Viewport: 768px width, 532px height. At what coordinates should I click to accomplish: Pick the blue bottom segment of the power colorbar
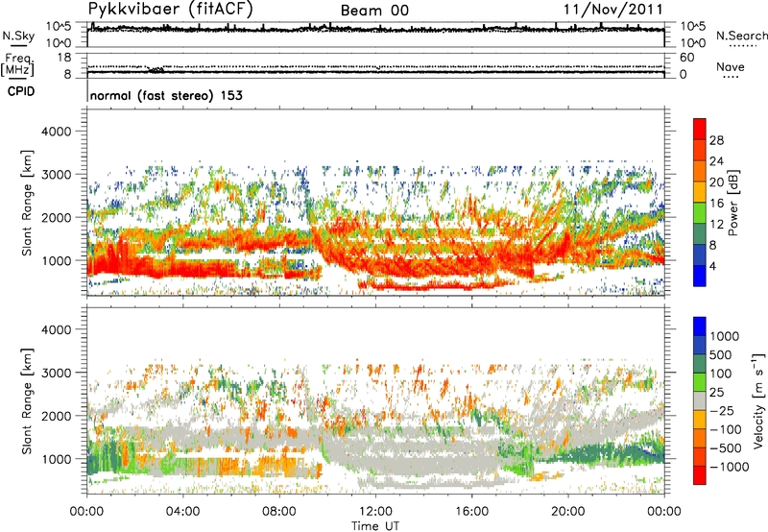coord(700,276)
